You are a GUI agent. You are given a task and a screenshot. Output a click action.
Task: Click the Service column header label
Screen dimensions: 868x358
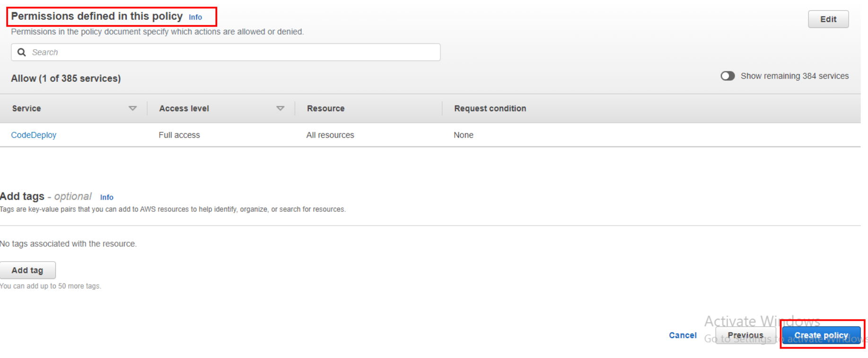pyautogui.click(x=26, y=108)
